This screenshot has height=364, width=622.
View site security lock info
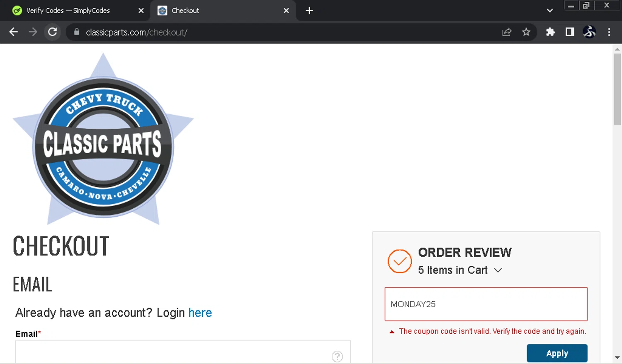[x=77, y=32]
